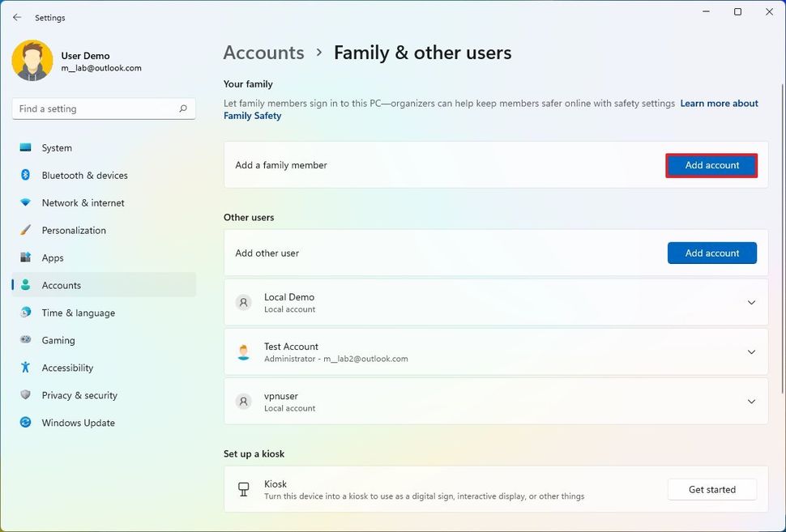786x532 pixels.
Task: Open Windows Update via its sync icon
Action: [x=26, y=423]
